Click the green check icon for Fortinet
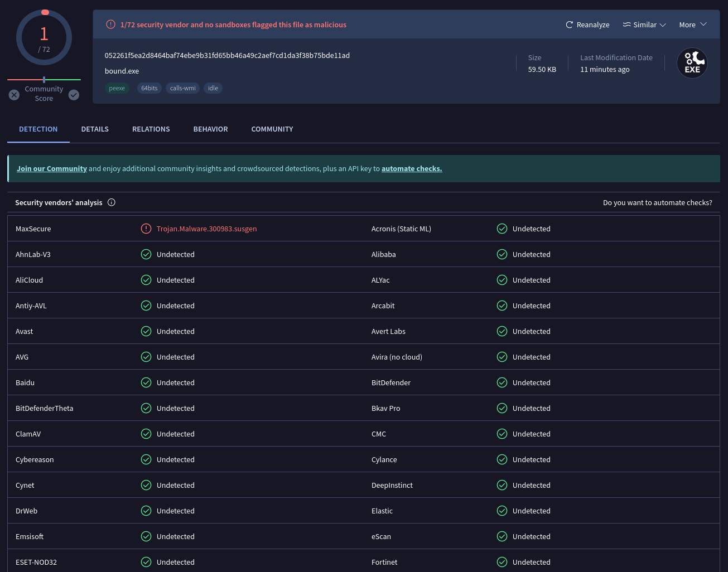The image size is (728, 572). click(x=502, y=562)
